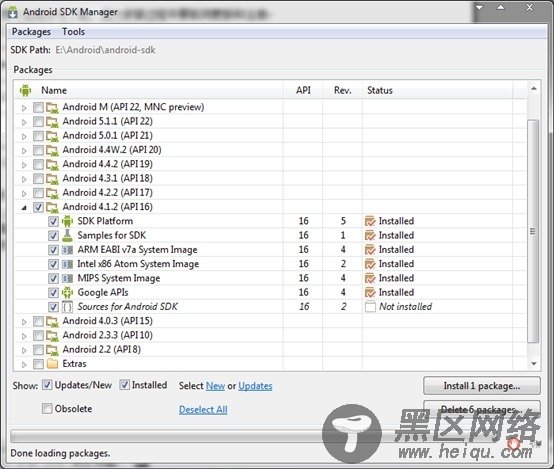Click the folder icon beside Android 4.3.1

[x=52, y=179]
